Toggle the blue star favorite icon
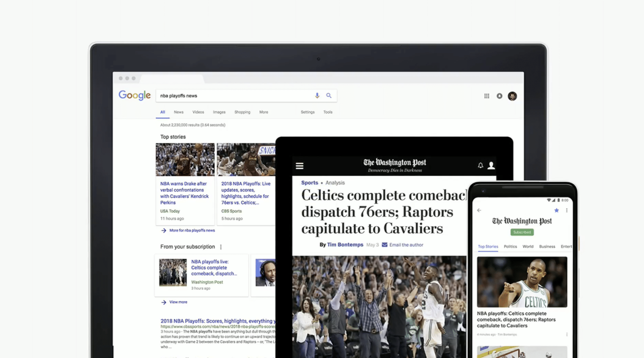644x358 pixels. pyautogui.click(x=557, y=210)
